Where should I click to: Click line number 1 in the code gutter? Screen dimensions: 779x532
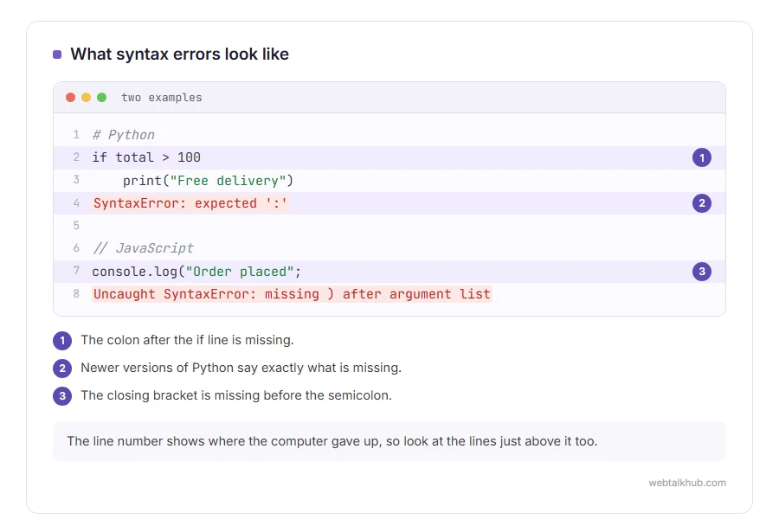pyautogui.click(x=76, y=135)
